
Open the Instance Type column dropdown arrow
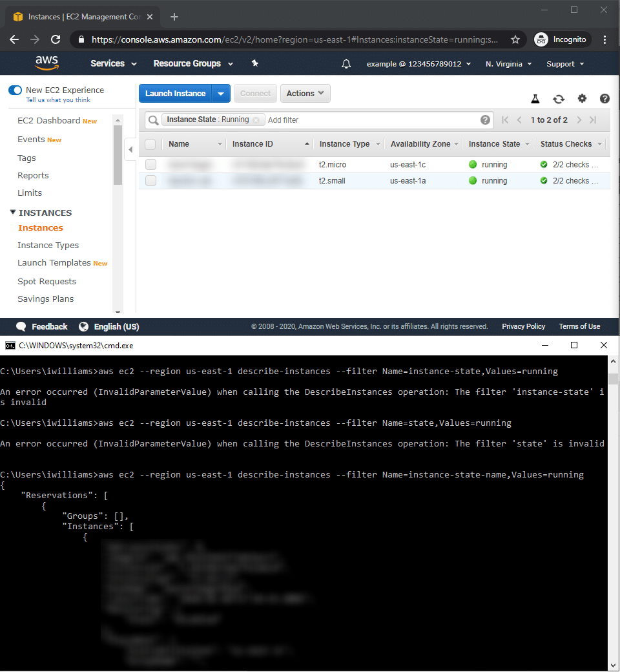tap(378, 145)
